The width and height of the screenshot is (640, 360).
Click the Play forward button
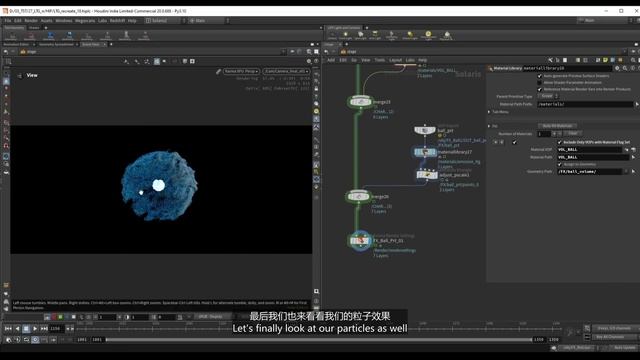tap(35, 328)
